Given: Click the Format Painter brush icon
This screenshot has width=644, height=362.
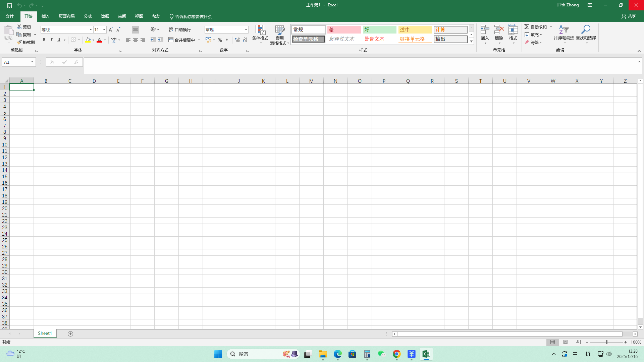Looking at the screenshot, I should [19, 42].
